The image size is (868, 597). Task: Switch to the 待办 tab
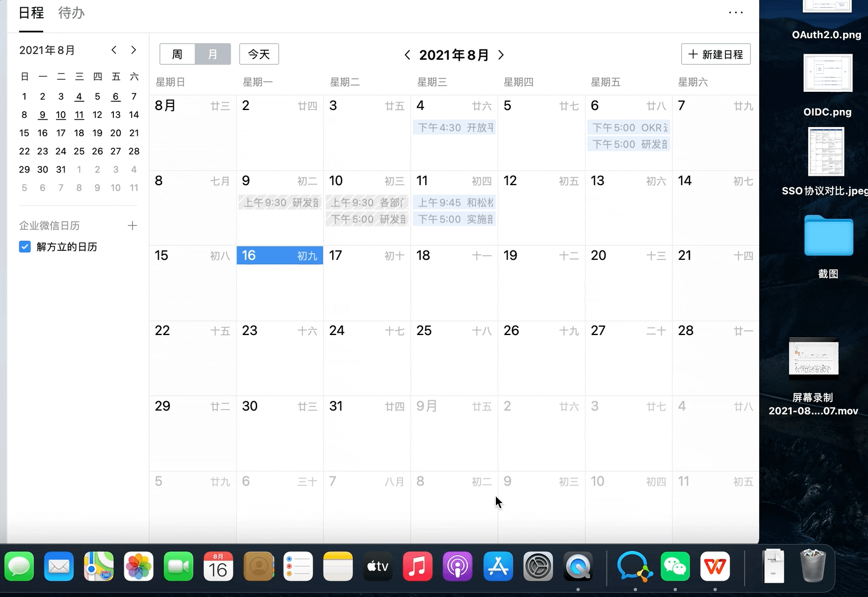pyautogui.click(x=71, y=13)
